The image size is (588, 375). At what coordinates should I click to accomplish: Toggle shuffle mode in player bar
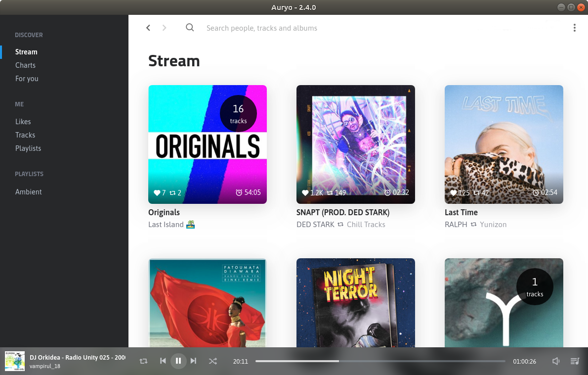point(212,361)
